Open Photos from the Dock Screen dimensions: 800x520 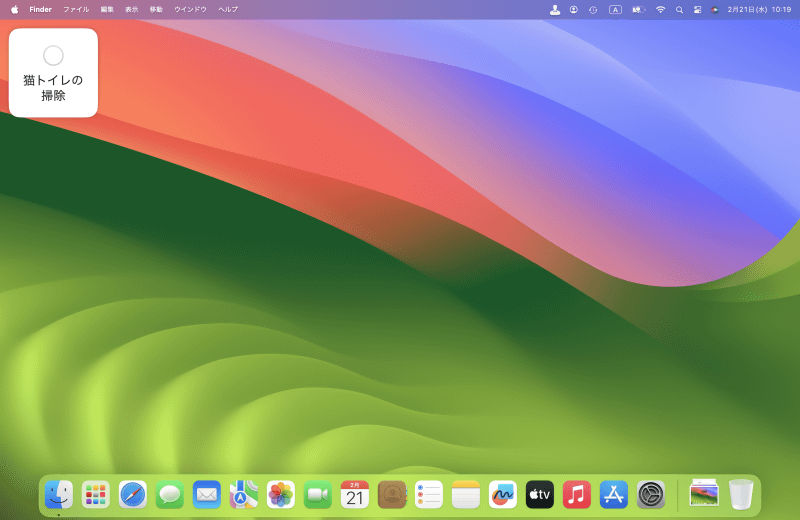click(x=281, y=494)
